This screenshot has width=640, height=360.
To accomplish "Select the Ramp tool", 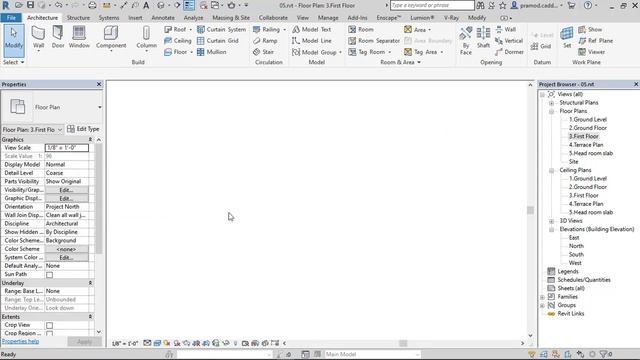I will point(265,41).
